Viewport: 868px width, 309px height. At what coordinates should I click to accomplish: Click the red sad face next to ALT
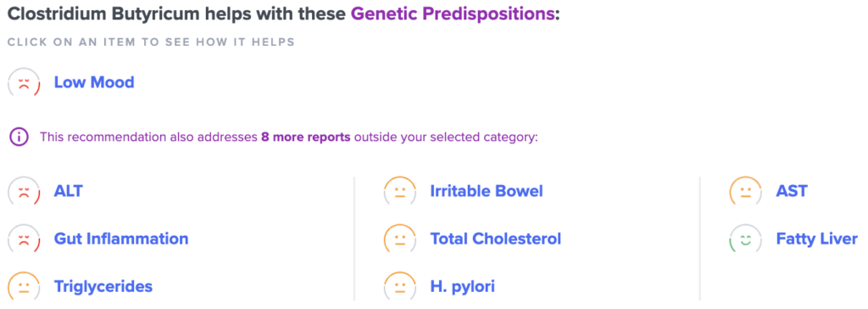(x=24, y=192)
